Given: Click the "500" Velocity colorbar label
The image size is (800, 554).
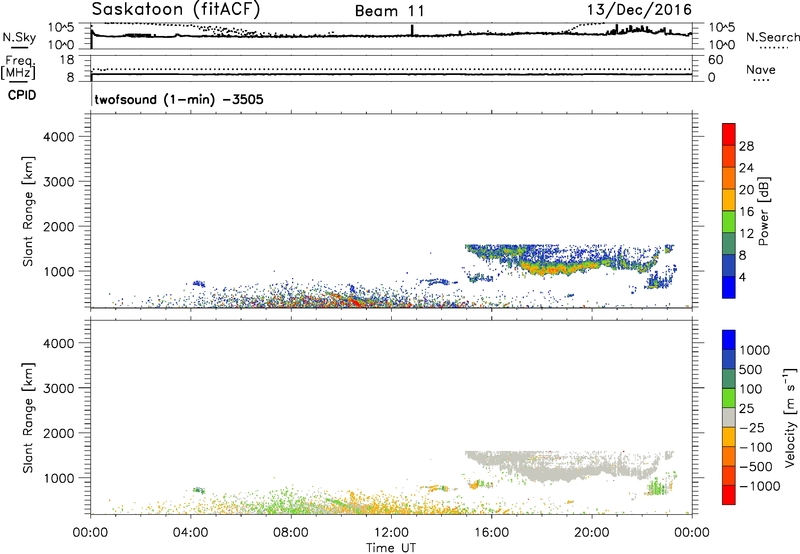Looking at the screenshot, I should coord(750,370).
